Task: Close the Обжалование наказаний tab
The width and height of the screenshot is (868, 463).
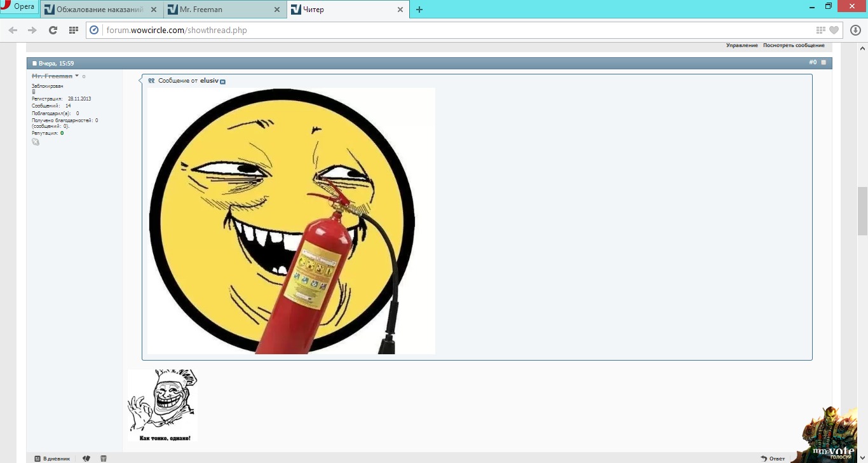Action: pos(153,10)
